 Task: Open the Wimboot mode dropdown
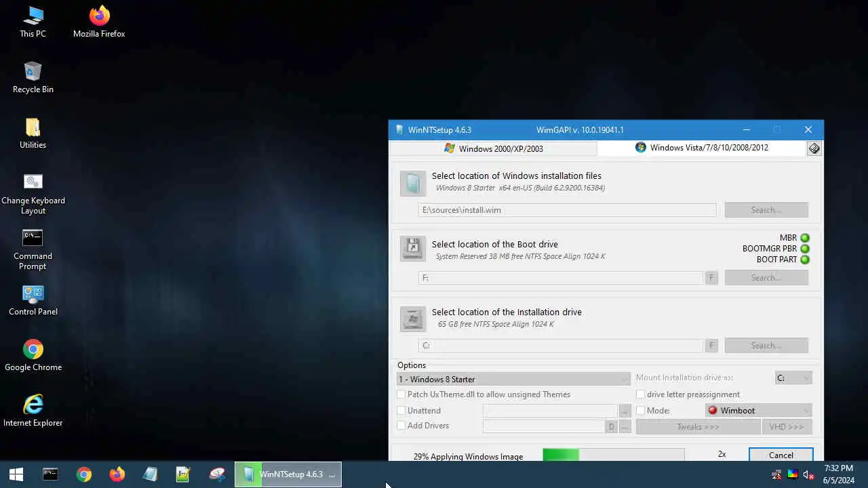758,411
